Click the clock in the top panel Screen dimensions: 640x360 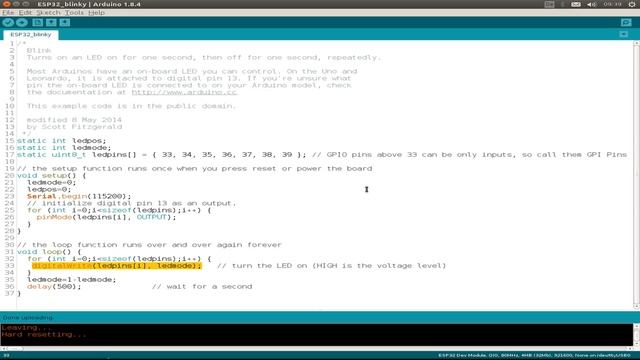[612, 4]
